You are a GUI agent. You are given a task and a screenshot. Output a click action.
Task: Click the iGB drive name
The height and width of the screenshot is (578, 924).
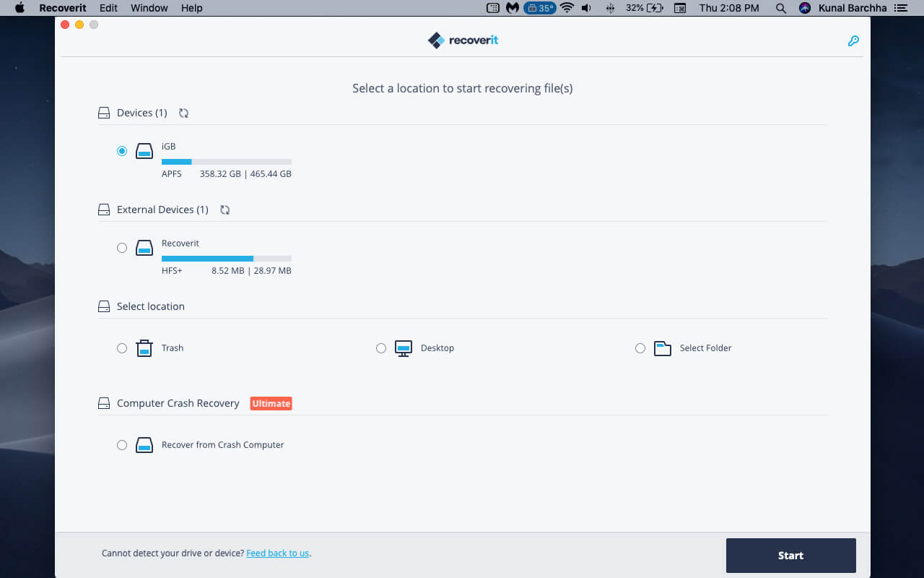coord(168,147)
